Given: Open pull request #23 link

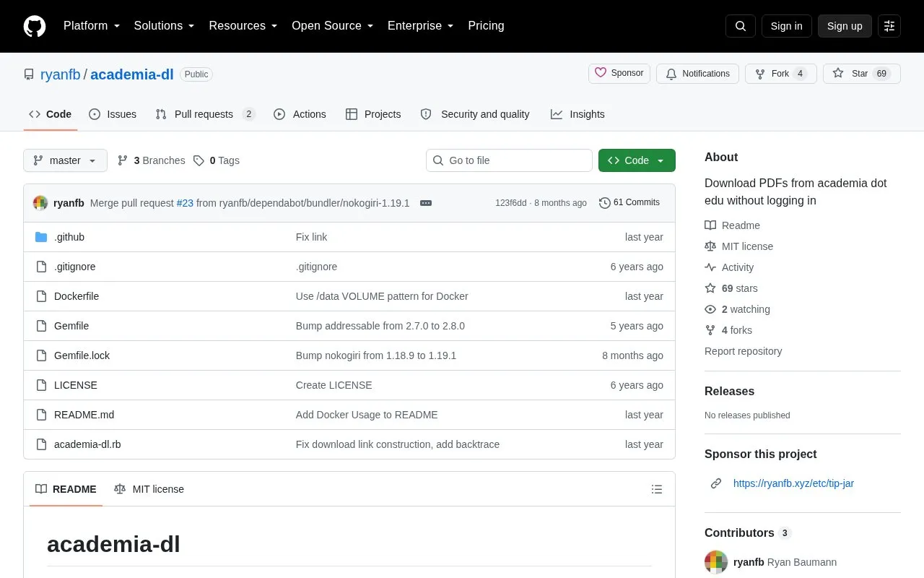Looking at the screenshot, I should click(185, 203).
